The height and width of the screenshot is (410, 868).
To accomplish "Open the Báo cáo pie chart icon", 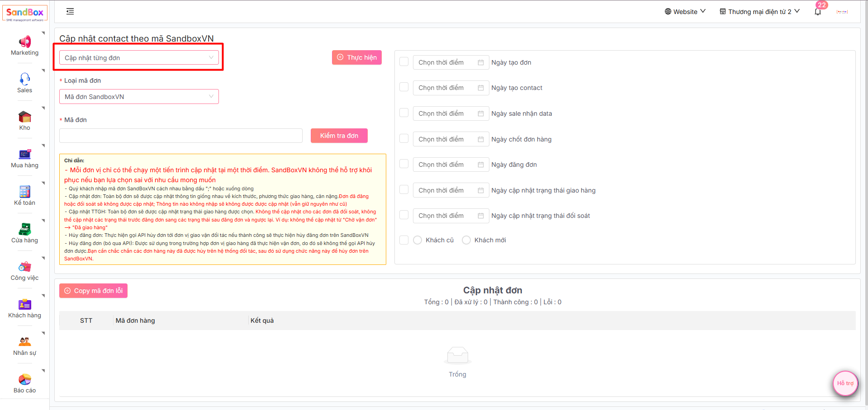I will click(x=25, y=379).
